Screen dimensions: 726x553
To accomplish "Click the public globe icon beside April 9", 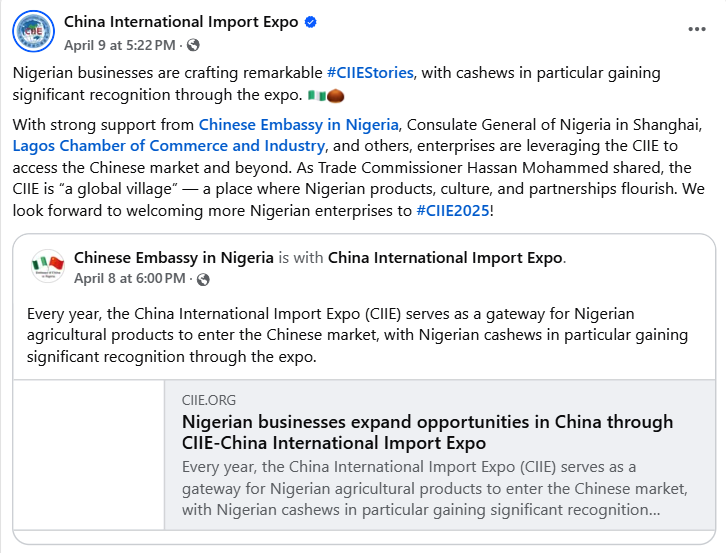I will [x=193, y=45].
